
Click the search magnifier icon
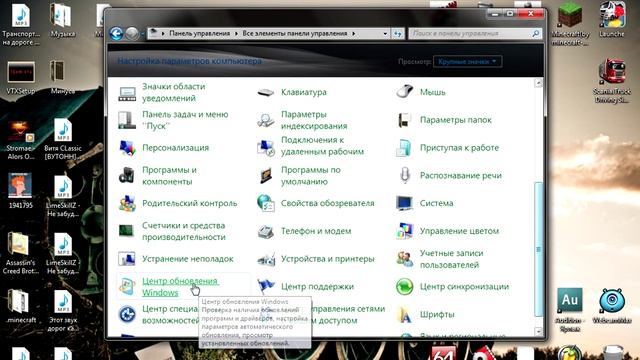536,33
